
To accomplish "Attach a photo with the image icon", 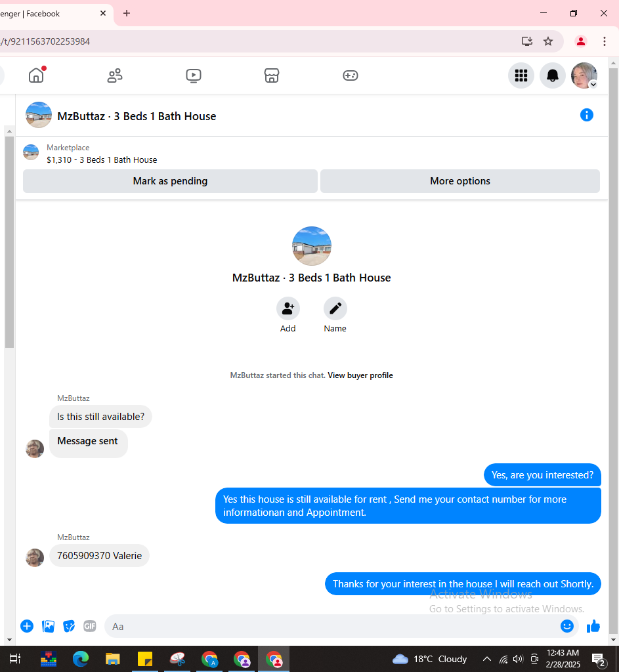I will click(x=48, y=626).
